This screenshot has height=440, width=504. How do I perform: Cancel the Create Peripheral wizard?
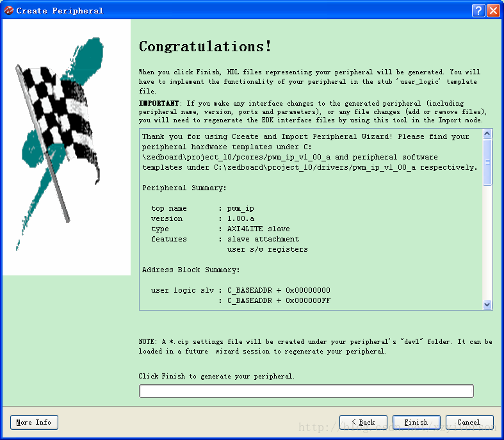[x=469, y=422]
